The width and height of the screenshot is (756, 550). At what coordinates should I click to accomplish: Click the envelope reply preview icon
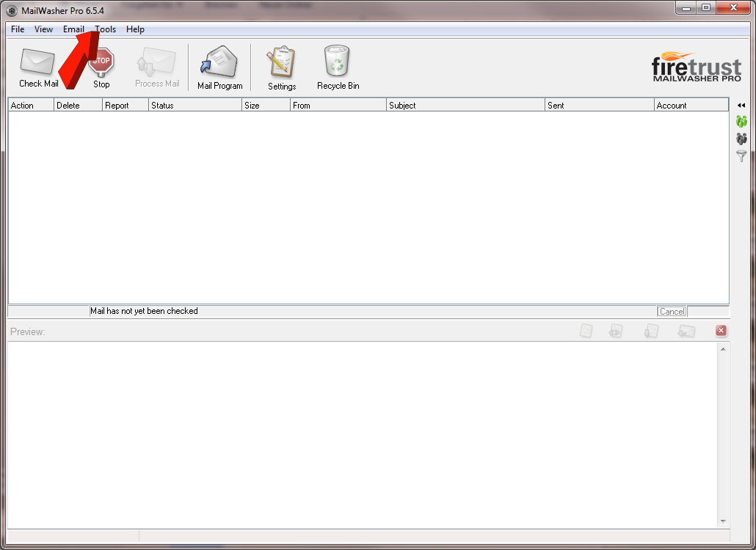coord(686,331)
